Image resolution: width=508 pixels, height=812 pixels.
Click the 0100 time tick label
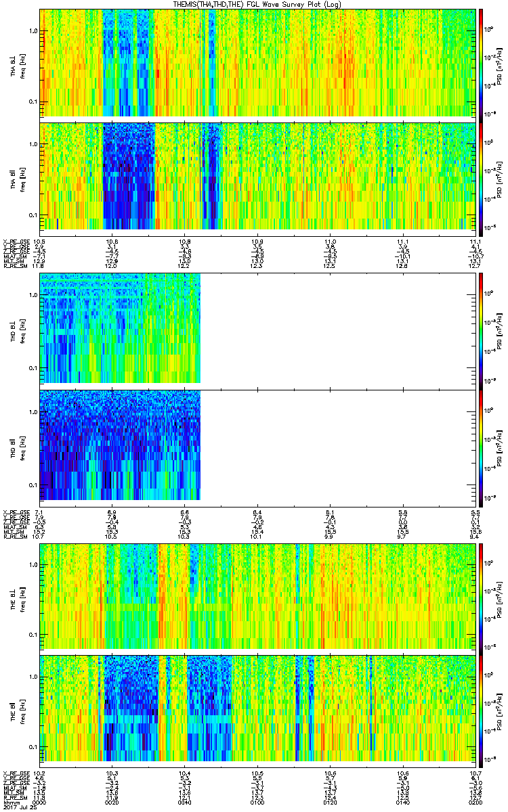(257, 802)
